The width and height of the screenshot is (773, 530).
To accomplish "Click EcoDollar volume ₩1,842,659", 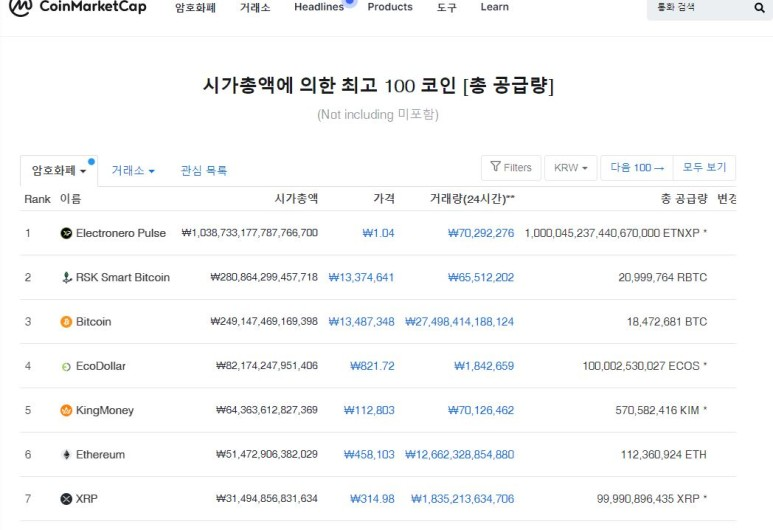I will [484, 366].
